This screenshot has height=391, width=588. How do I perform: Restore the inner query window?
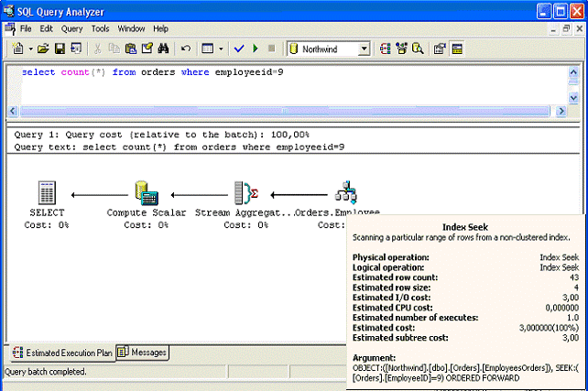click(x=566, y=29)
